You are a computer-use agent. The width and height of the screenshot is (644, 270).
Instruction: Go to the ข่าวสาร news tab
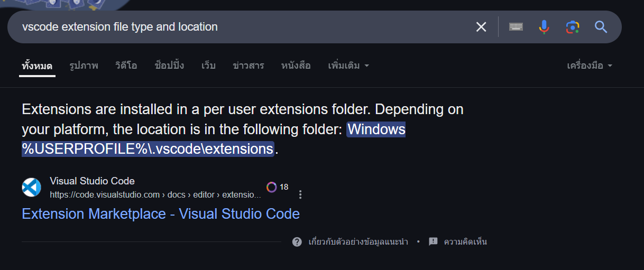tap(249, 66)
